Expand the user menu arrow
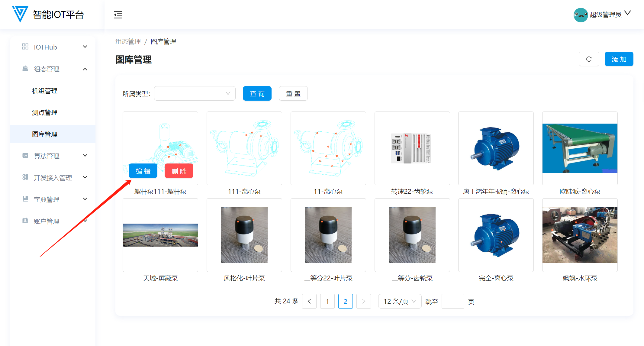This screenshot has width=644, height=346. (627, 13)
